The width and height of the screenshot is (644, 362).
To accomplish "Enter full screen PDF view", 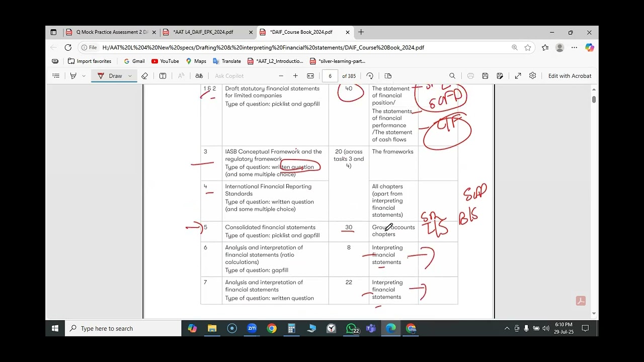I will [x=518, y=76].
